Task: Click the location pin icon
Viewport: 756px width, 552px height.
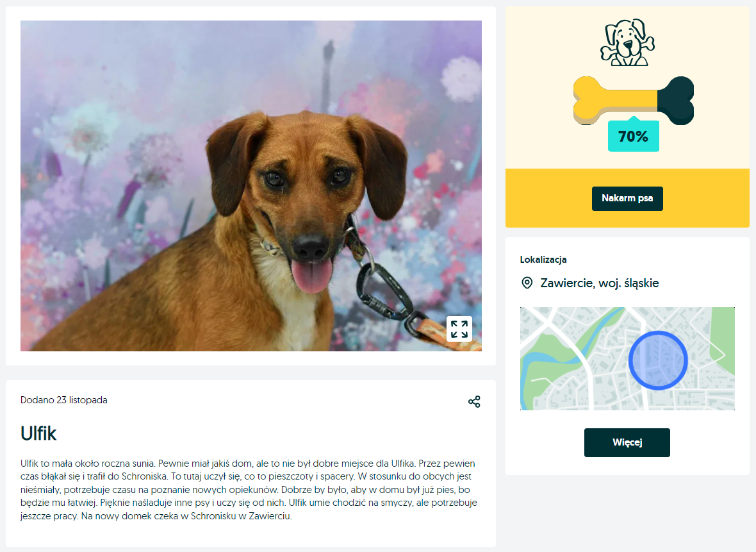Action: click(527, 283)
